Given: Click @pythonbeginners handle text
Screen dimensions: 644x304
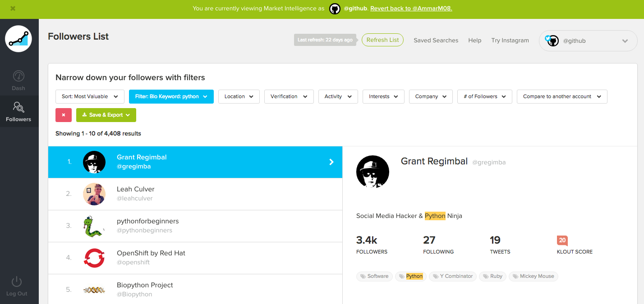Looking at the screenshot, I should pyautogui.click(x=144, y=230).
